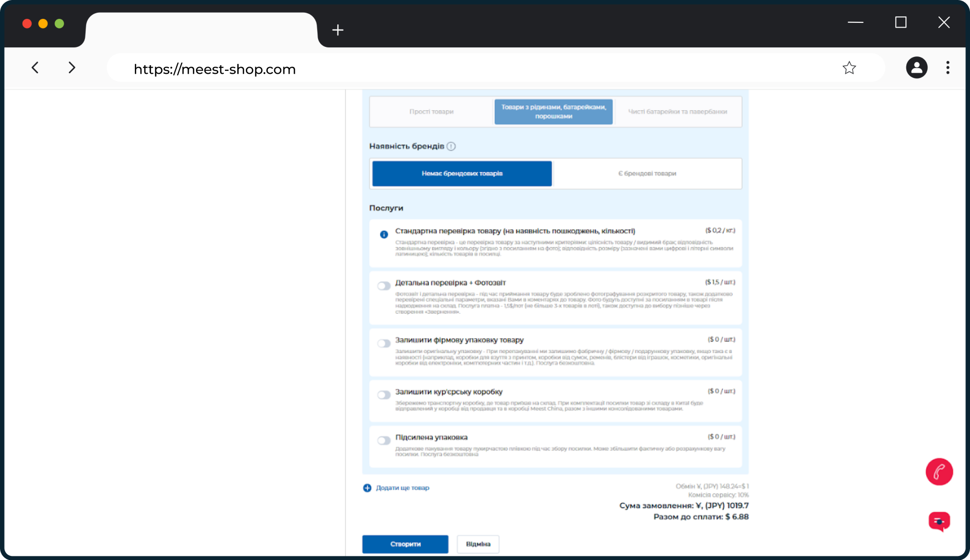Click the ($ 1,5 / шт.) price

(720, 282)
